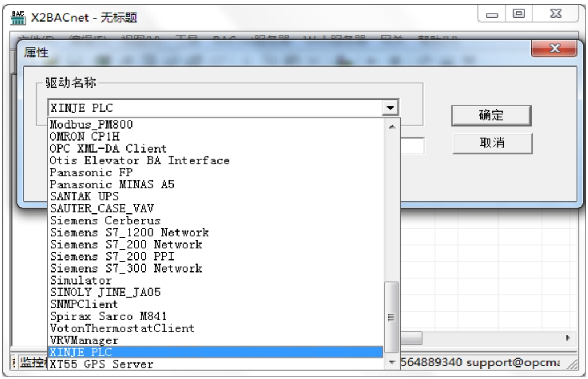Select Siemens S7_200 Network driver
The width and height of the screenshot is (588, 379).
pyautogui.click(x=216, y=244)
